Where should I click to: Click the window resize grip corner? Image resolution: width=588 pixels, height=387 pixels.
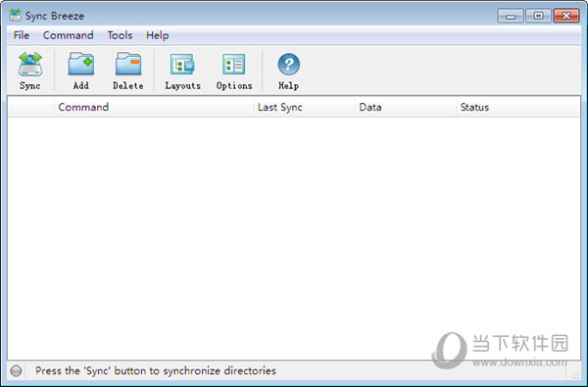coord(575,375)
